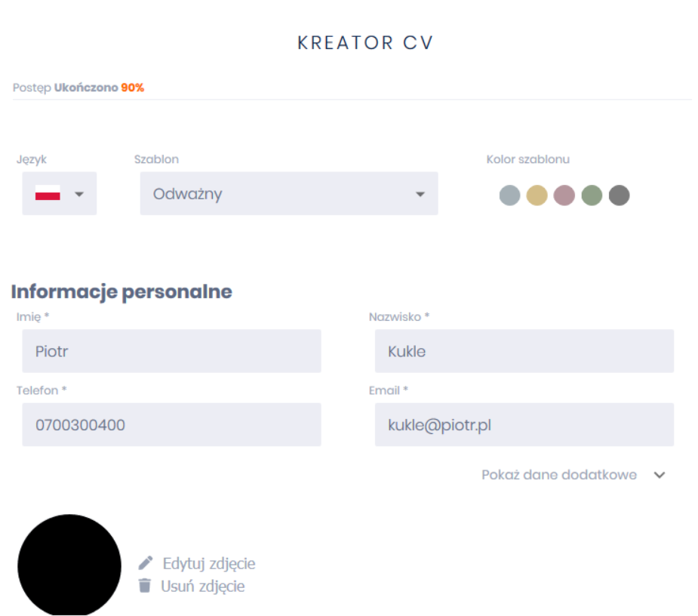Click the Imię field containing Piotr
The width and height of the screenshot is (698, 616).
[171, 351]
